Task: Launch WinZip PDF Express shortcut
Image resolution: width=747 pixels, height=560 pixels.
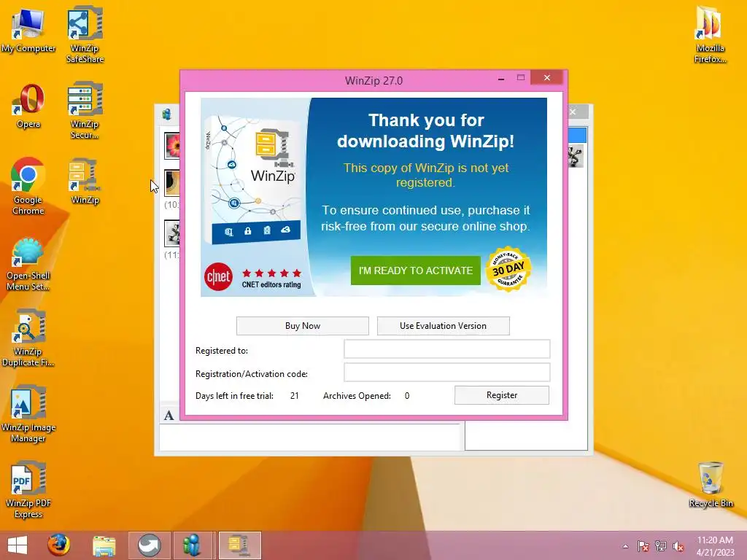Action: click(28, 489)
